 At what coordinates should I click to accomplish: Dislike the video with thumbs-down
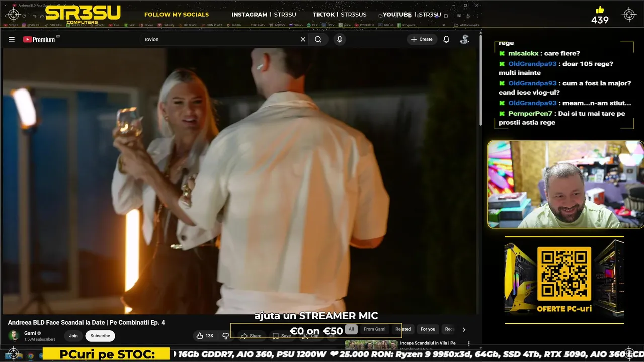point(225,336)
